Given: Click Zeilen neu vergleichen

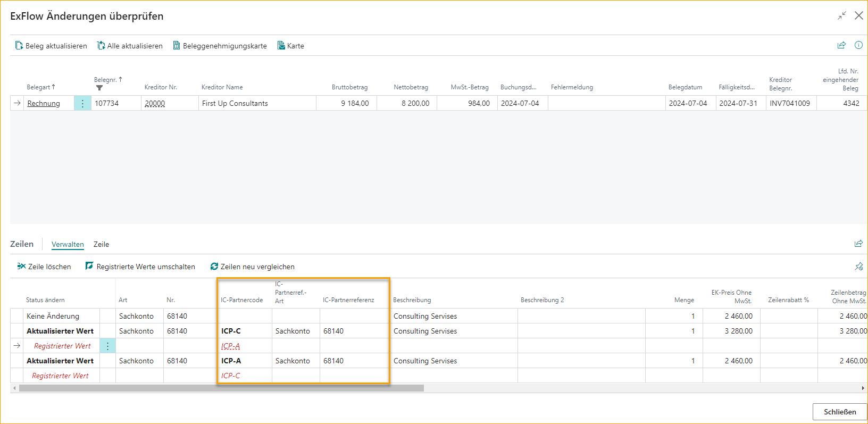Looking at the screenshot, I should [252, 267].
